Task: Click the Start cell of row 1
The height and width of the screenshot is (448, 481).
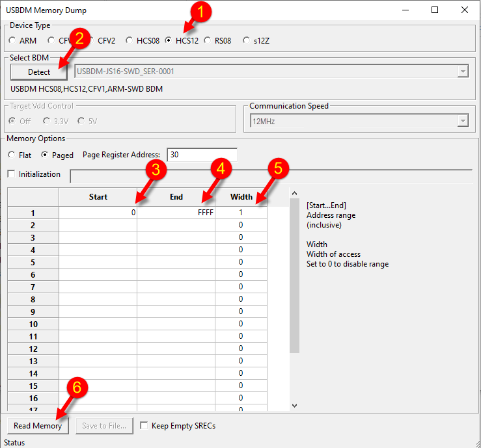Action: pyautogui.click(x=98, y=213)
